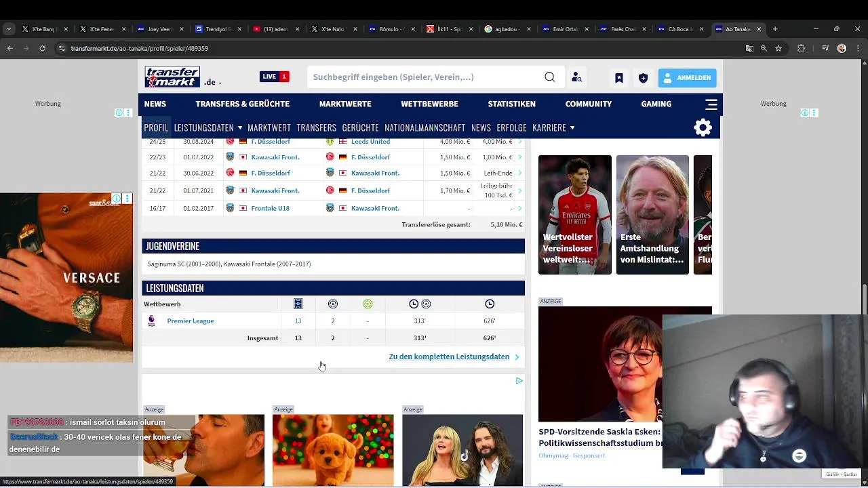This screenshot has width=868, height=488.
Task: Click the green assists column icon
Action: (368, 304)
